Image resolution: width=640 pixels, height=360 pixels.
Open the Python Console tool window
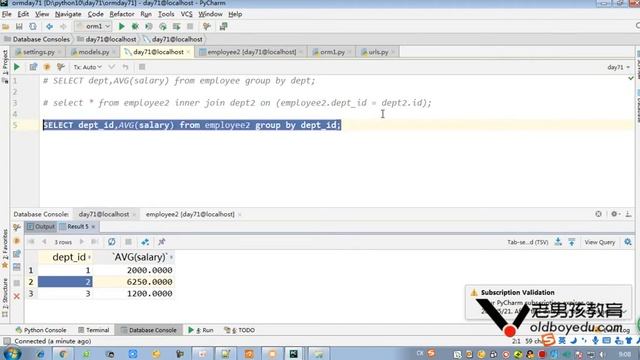point(41,330)
